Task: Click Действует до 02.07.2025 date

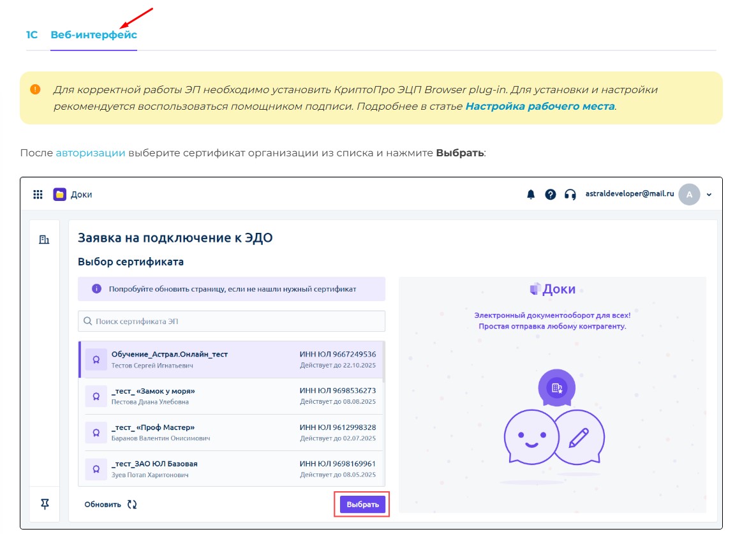Action: point(338,438)
